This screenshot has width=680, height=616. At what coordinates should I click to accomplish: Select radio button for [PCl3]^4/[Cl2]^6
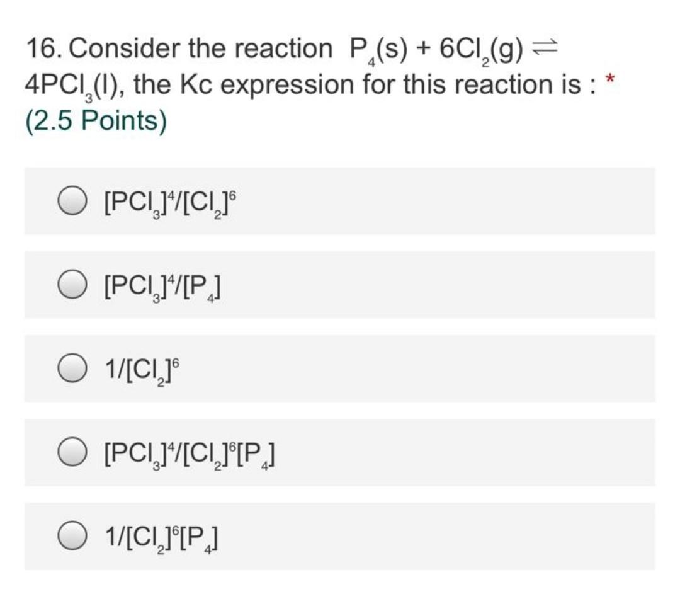[72, 201]
